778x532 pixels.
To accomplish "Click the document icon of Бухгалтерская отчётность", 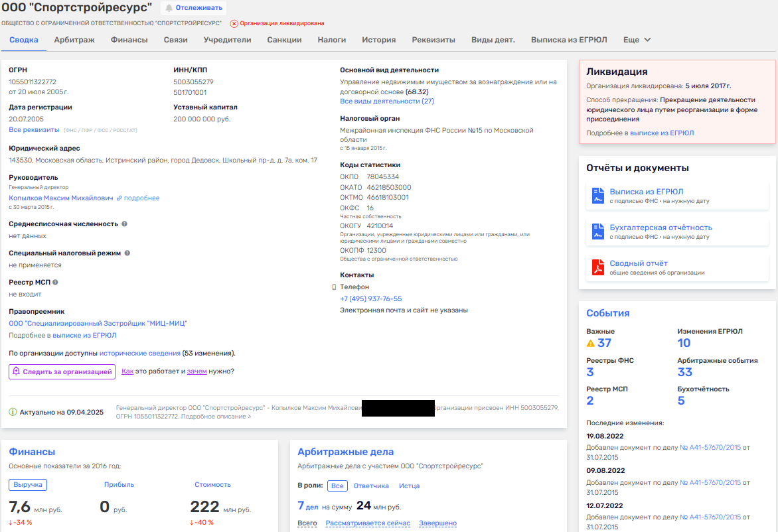I will pos(598,232).
